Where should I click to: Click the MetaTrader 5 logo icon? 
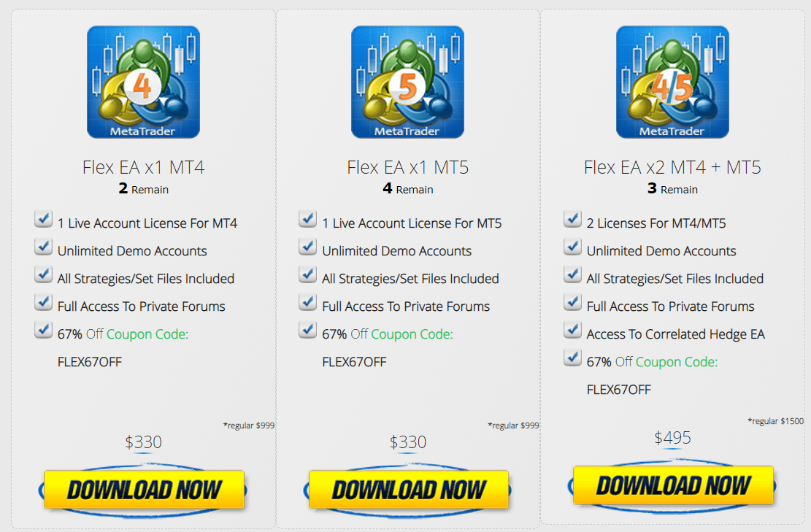[x=407, y=82]
